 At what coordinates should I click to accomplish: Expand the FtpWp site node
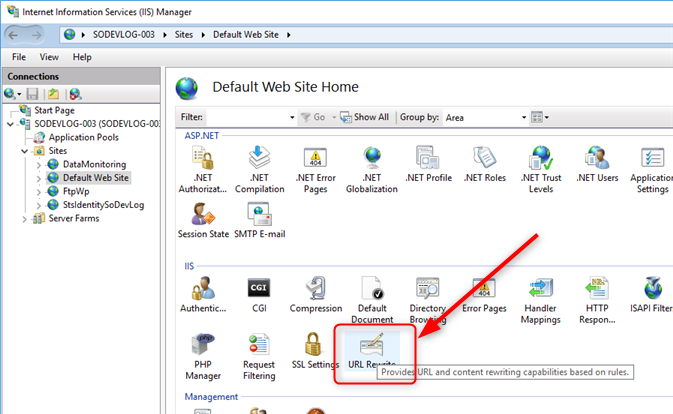(x=39, y=192)
